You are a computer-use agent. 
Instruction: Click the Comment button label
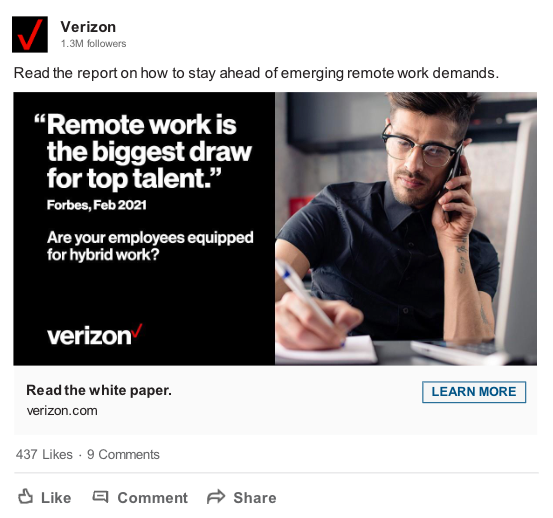pos(152,498)
